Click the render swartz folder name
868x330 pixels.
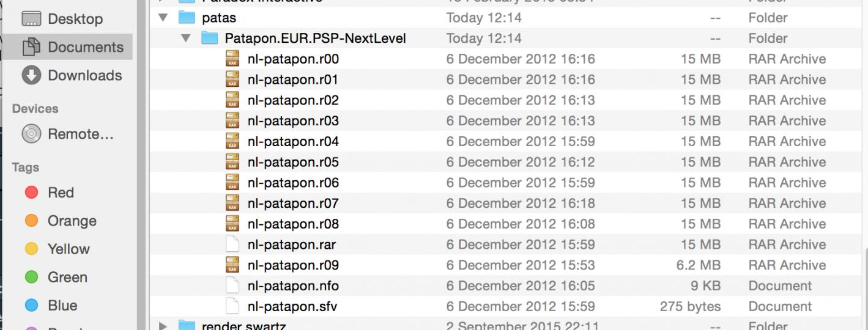pos(244,326)
